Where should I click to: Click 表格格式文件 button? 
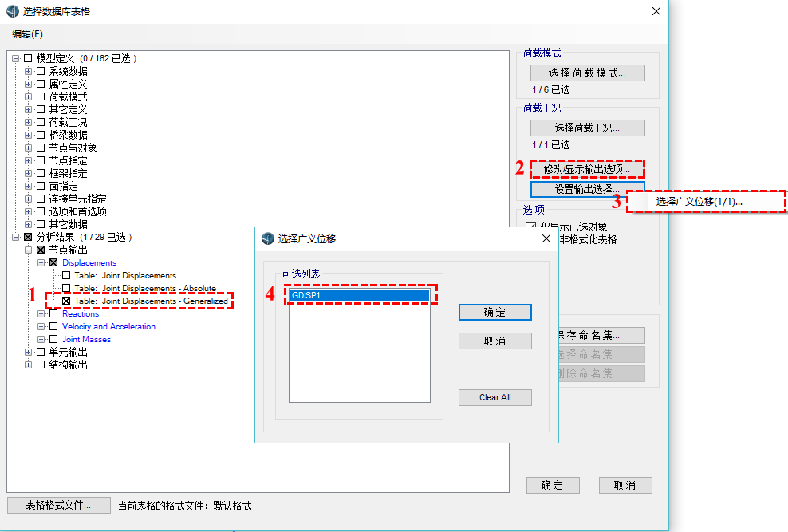58,505
